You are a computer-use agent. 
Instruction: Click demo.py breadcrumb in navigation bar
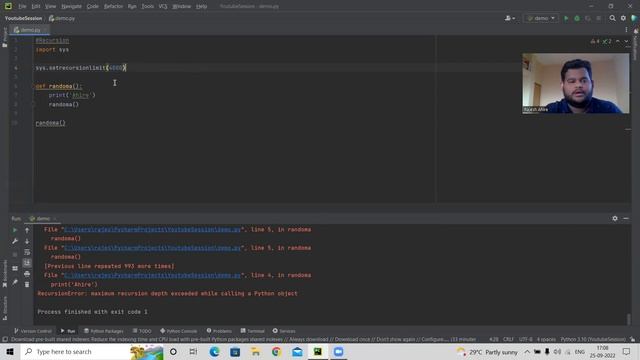point(62,18)
